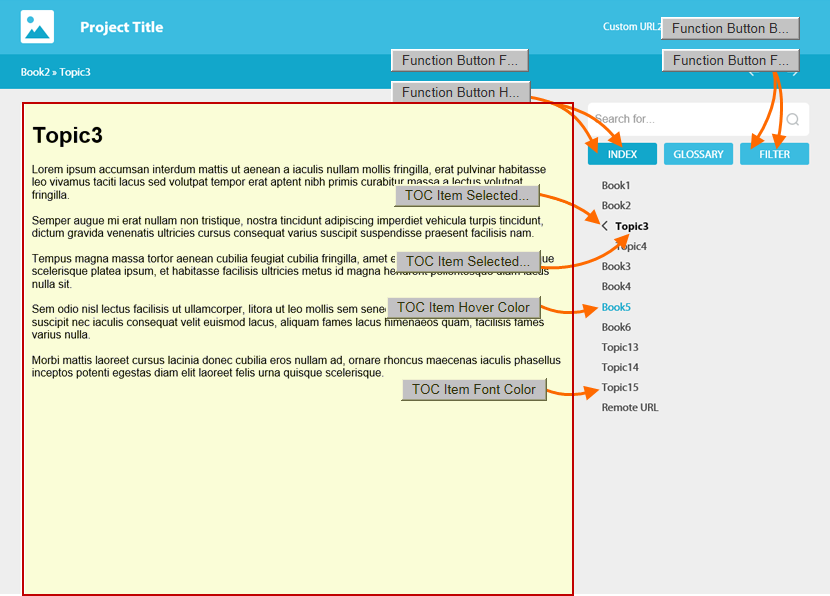
Task: Select the bold Topic3 TOC entry
Action: click(631, 226)
